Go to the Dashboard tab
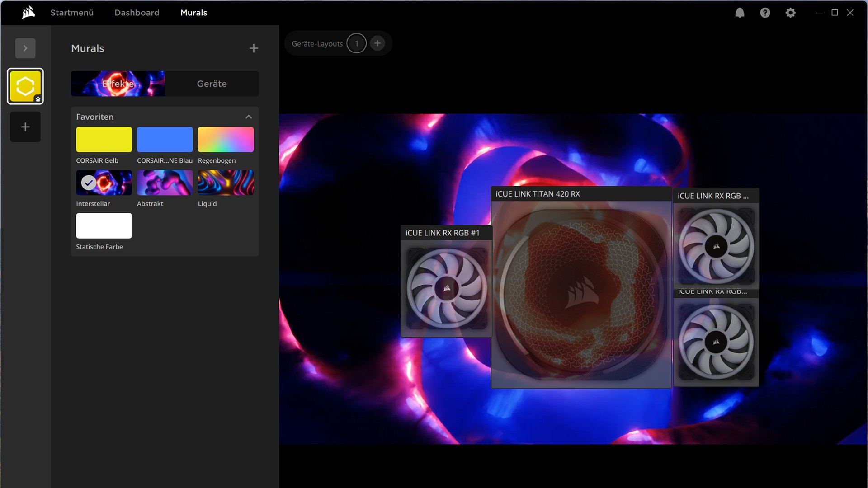The width and height of the screenshot is (868, 488). pyautogui.click(x=137, y=13)
